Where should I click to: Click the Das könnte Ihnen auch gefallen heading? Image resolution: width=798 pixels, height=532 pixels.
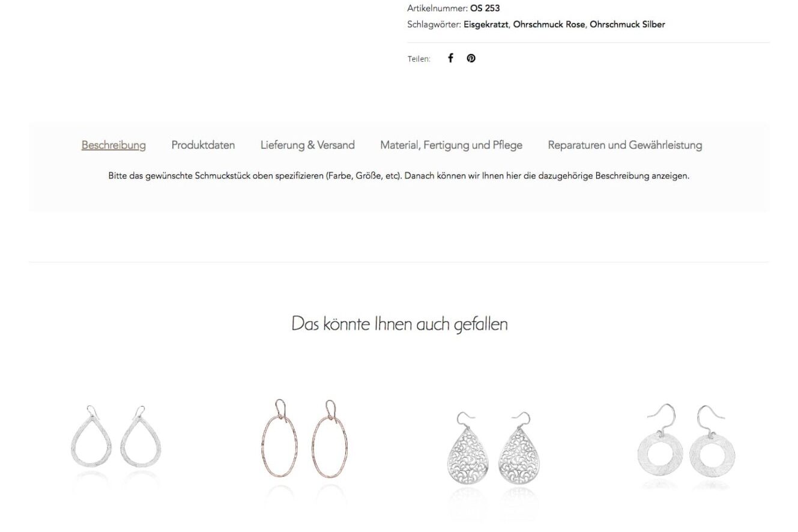(399, 324)
